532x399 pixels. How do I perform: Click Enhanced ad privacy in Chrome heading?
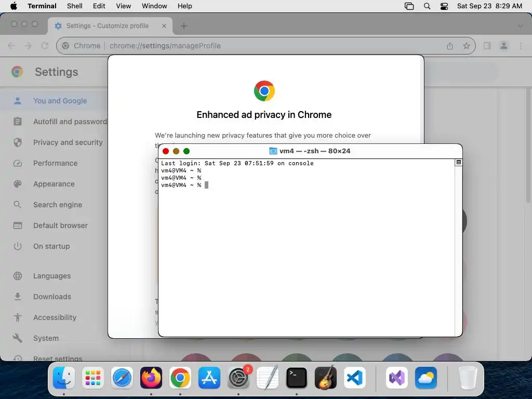(264, 115)
